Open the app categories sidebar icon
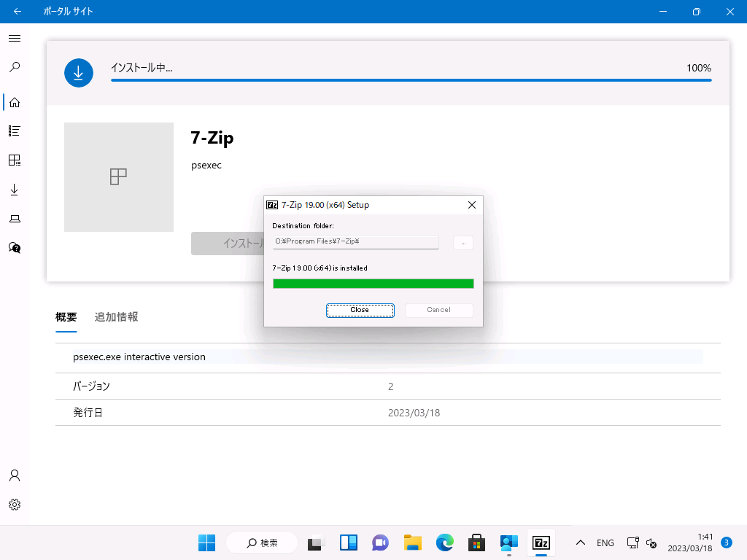The width and height of the screenshot is (747, 560). click(x=14, y=160)
